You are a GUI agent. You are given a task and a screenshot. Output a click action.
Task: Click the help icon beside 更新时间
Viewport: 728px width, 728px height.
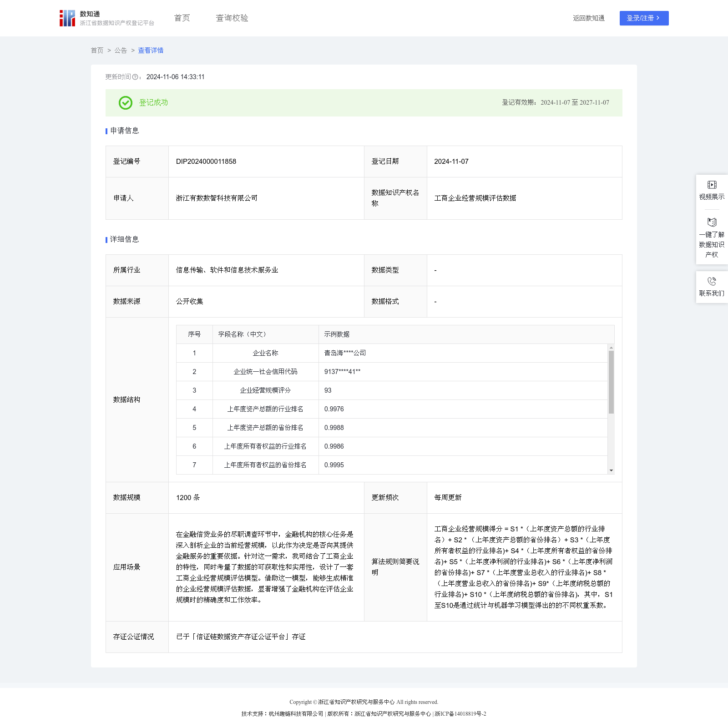(x=135, y=77)
